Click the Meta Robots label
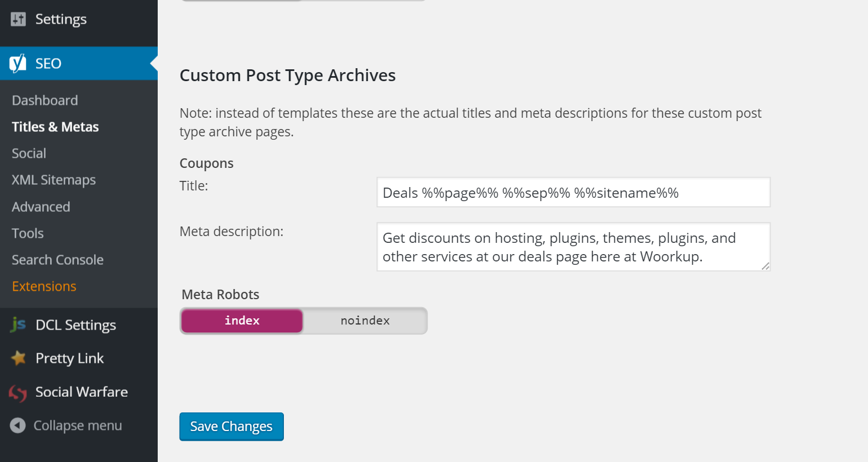The height and width of the screenshot is (462, 868). click(x=220, y=295)
